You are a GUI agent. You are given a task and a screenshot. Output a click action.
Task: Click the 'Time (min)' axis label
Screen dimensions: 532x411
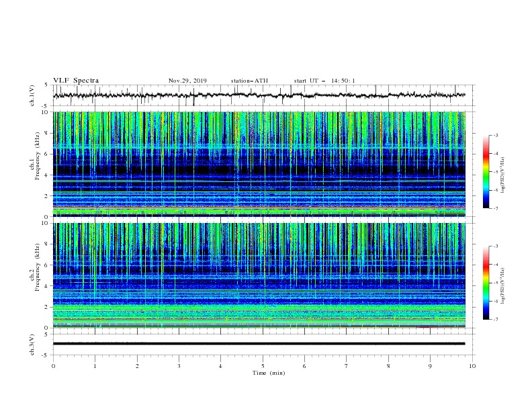click(x=269, y=373)
